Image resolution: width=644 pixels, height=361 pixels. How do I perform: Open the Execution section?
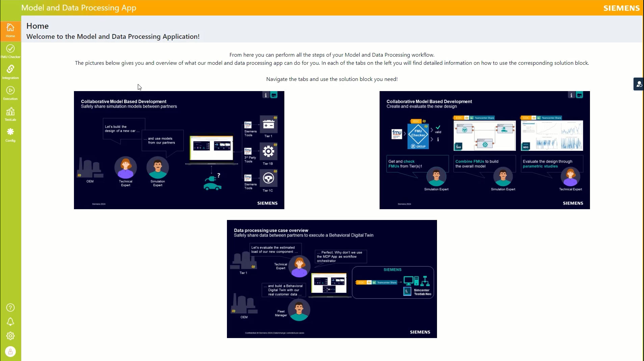10,93
